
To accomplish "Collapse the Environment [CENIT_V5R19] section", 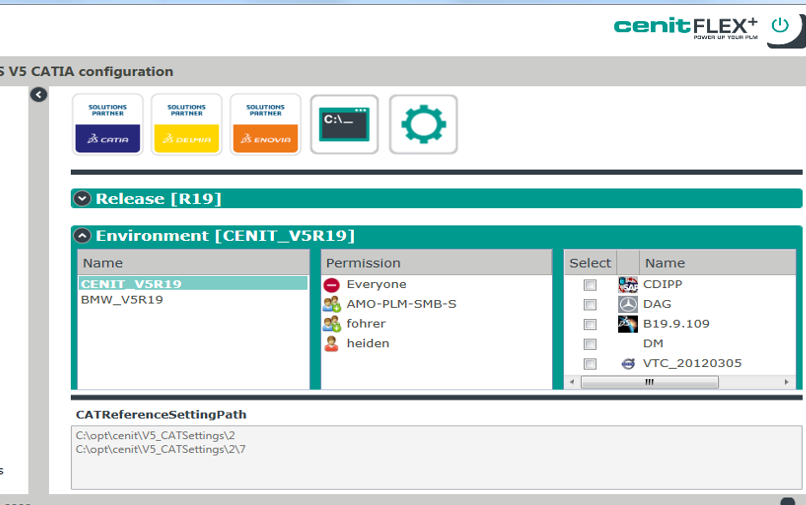I will point(82,236).
